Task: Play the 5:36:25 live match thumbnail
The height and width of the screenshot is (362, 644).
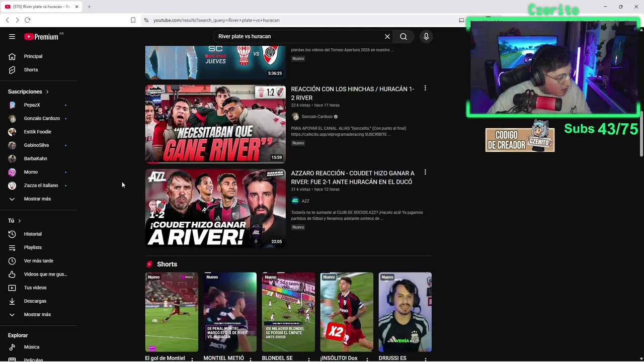Action: pos(215,62)
